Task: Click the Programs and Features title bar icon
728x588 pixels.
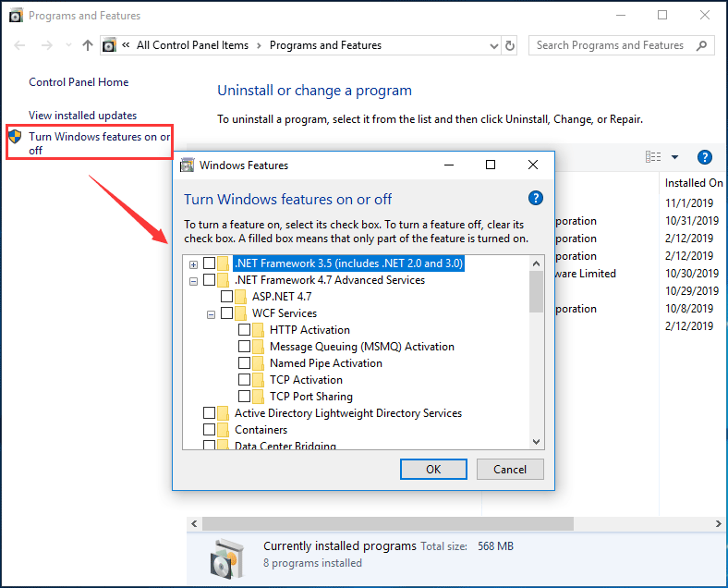Action: coord(16,16)
